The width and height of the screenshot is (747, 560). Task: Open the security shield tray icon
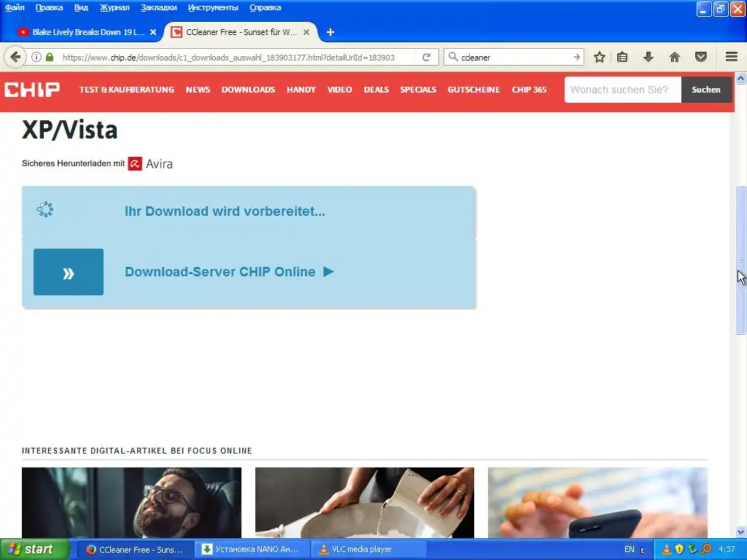679,550
